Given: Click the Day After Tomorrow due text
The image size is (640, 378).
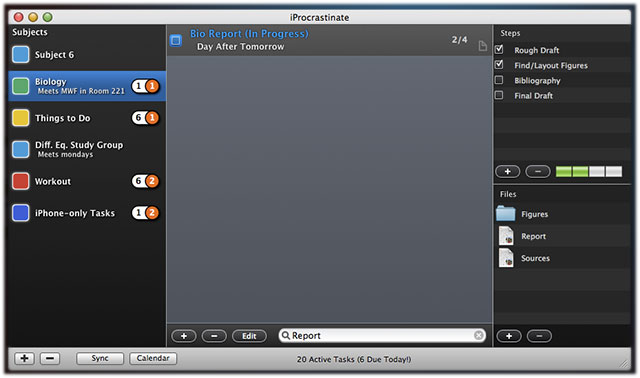Looking at the screenshot, I should 240,47.
